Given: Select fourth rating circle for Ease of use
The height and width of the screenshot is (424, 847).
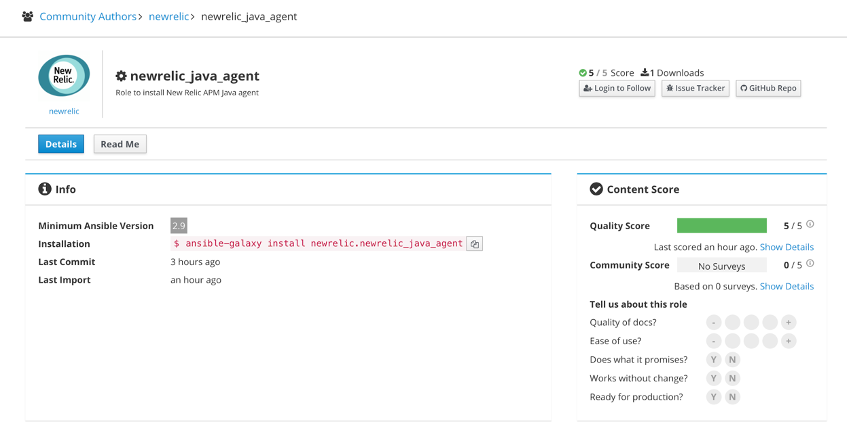Looking at the screenshot, I should [x=770, y=341].
